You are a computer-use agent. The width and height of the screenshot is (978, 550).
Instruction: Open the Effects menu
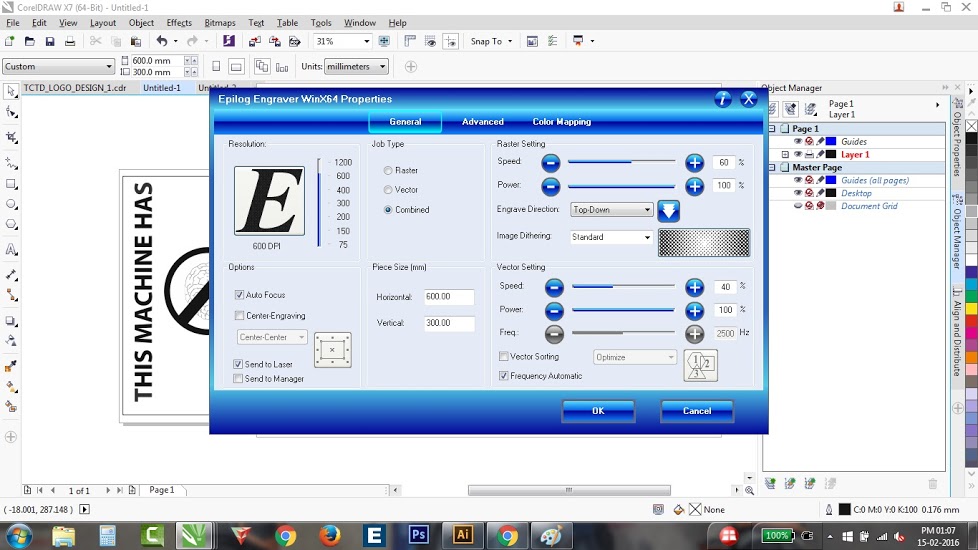pyautogui.click(x=179, y=22)
